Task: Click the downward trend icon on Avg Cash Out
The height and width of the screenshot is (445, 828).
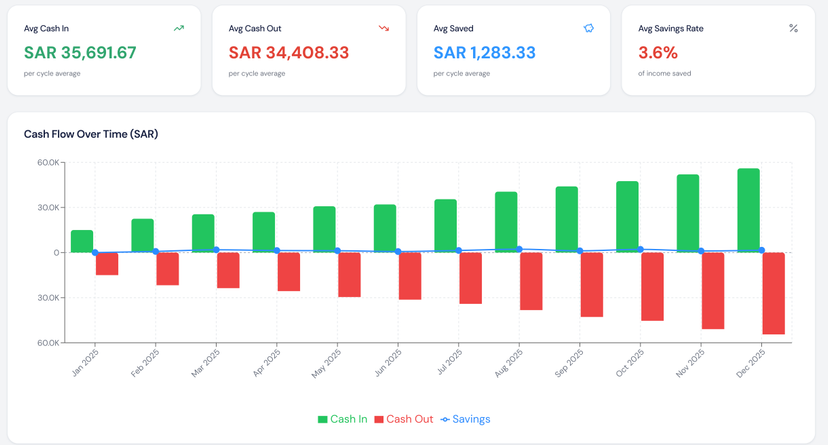Action: pyautogui.click(x=384, y=28)
